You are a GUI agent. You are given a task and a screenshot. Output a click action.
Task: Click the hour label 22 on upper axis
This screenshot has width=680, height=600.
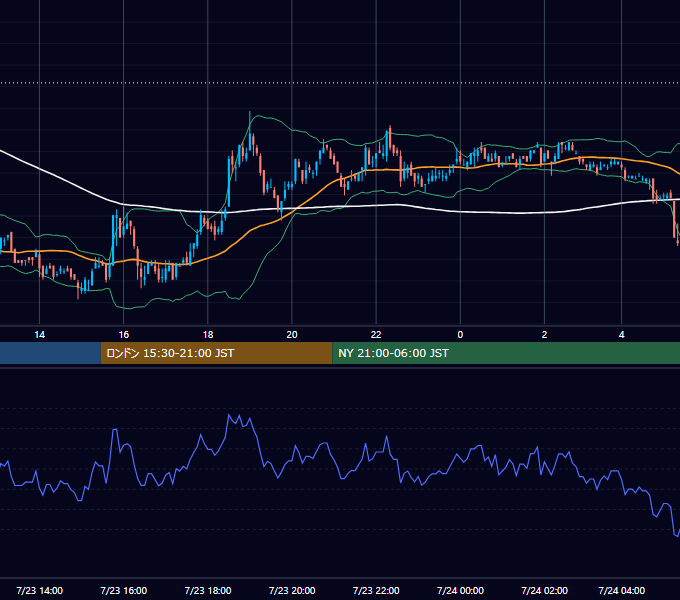tap(376, 335)
